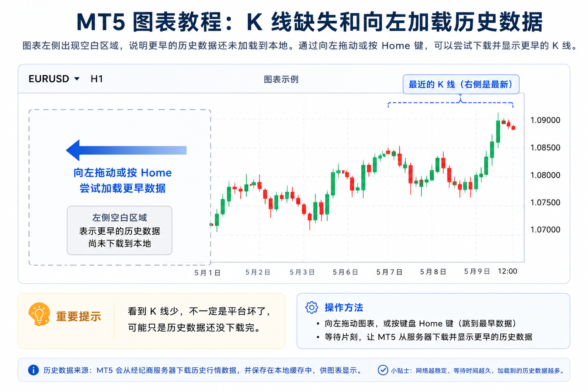This screenshot has height=392, width=588.
Task: Click the 最近的 K 线 callout label
Action: click(461, 84)
